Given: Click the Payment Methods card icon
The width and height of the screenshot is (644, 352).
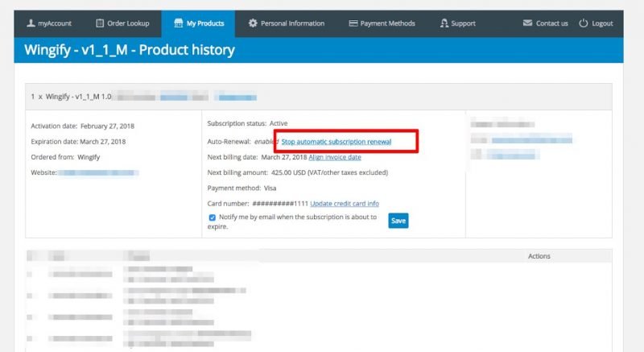Looking at the screenshot, I should (353, 23).
